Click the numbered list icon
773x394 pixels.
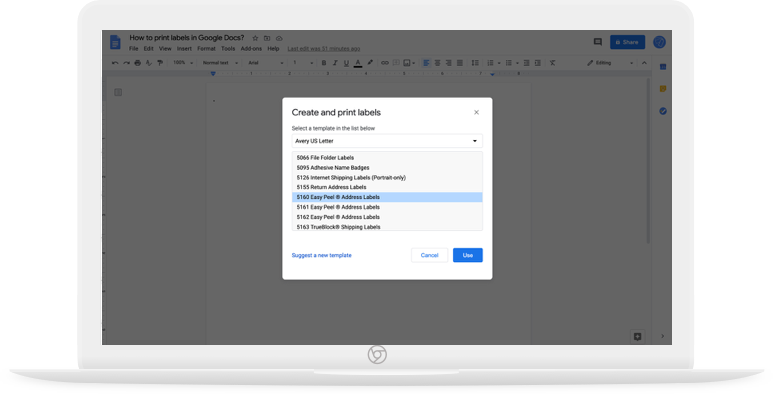point(491,63)
